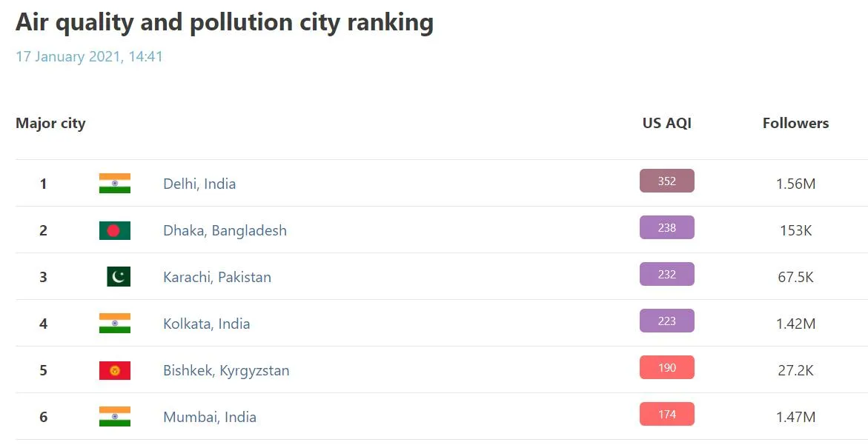The image size is (868, 445).
Task: Click Karachi's 232 AQI badge
Action: [667, 274]
